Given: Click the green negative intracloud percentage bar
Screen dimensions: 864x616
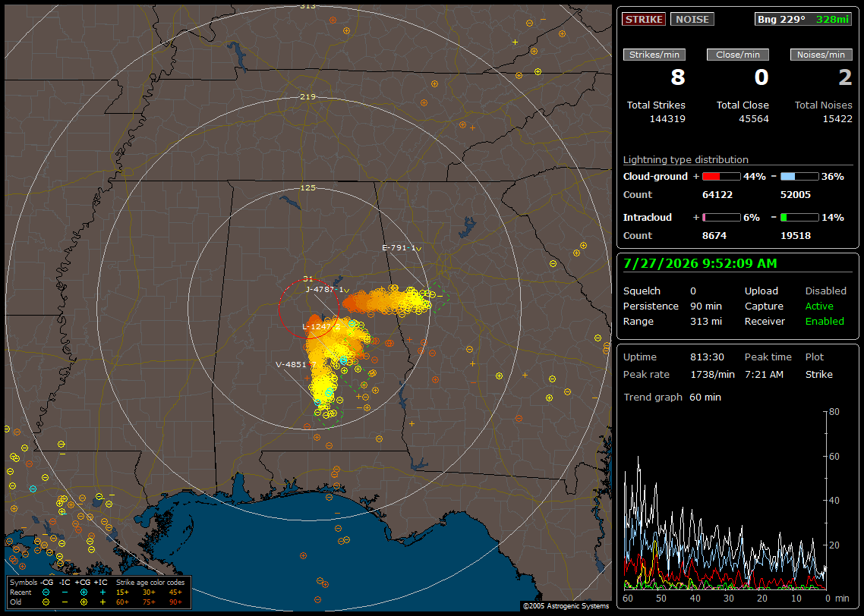Looking at the screenshot, I should coord(799,218).
